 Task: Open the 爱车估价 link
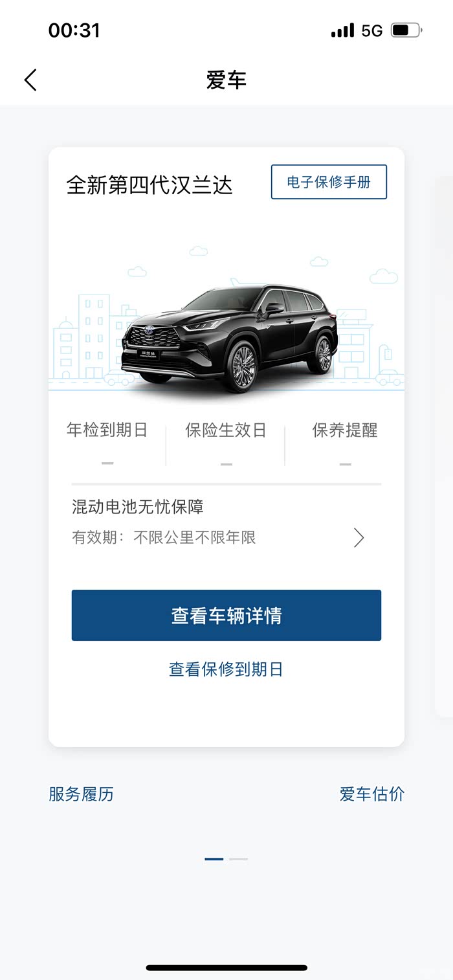pyautogui.click(x=372, y=794)
